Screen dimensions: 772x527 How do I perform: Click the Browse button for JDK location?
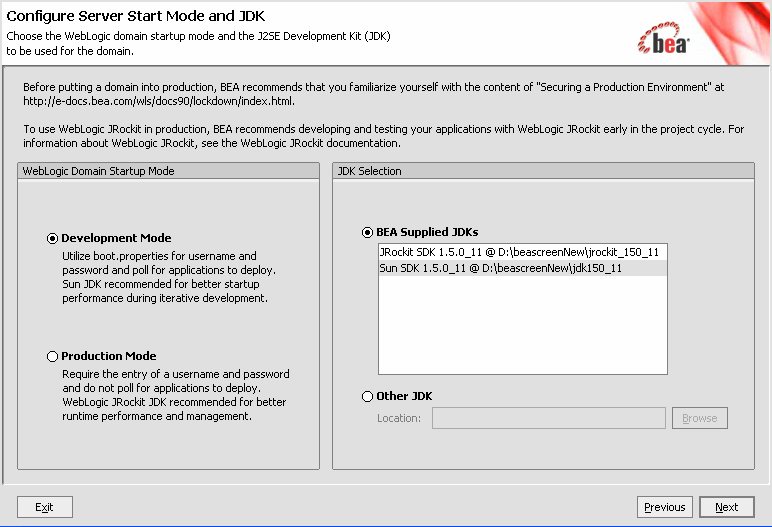coord(700,418)
